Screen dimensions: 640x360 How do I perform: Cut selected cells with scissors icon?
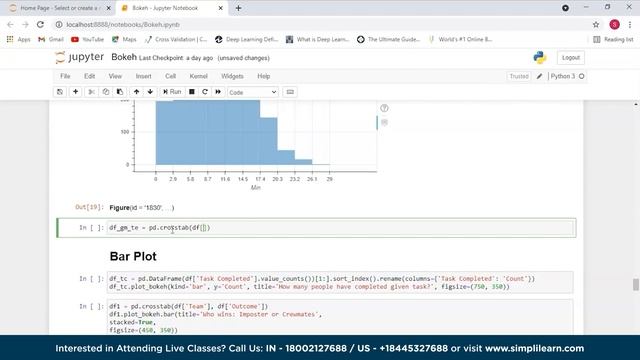point(91,92)
